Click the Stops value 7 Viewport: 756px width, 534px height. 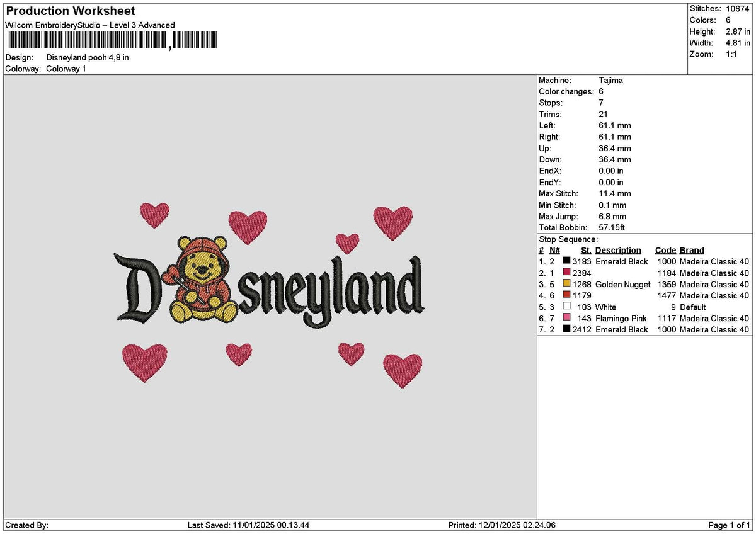pos(601,103)
